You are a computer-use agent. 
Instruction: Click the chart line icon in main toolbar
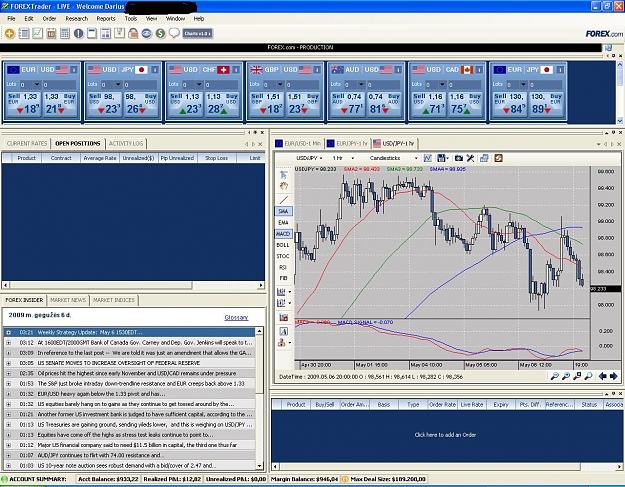[x=37, y=33]
